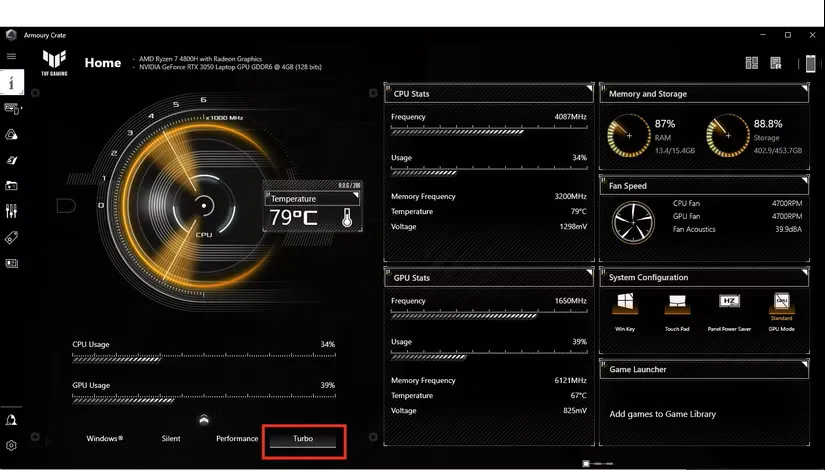Viewport: 825px width, 470px height.
Task: Open the Game Library sidebar icon
Action: tap(11, 185)
